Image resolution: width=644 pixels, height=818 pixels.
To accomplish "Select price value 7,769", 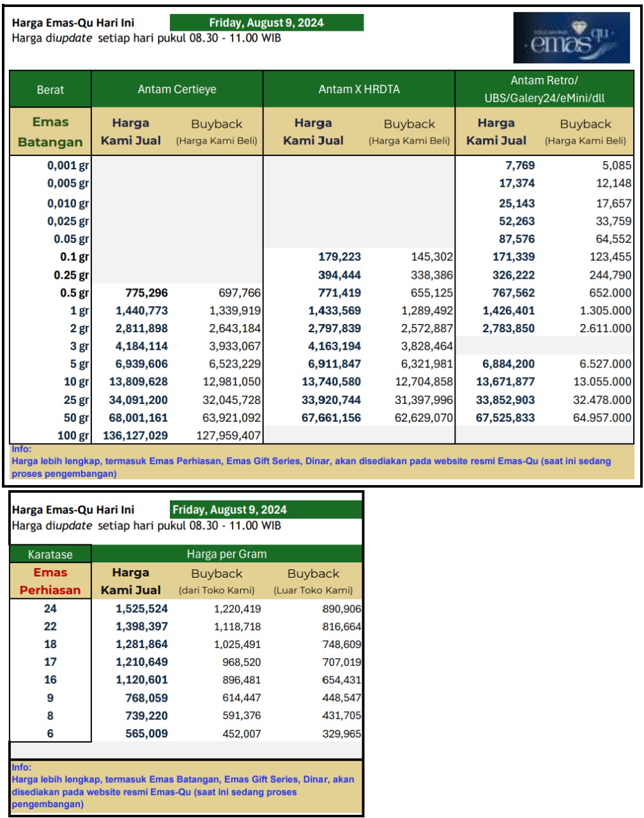I will [x=520, y=166].
